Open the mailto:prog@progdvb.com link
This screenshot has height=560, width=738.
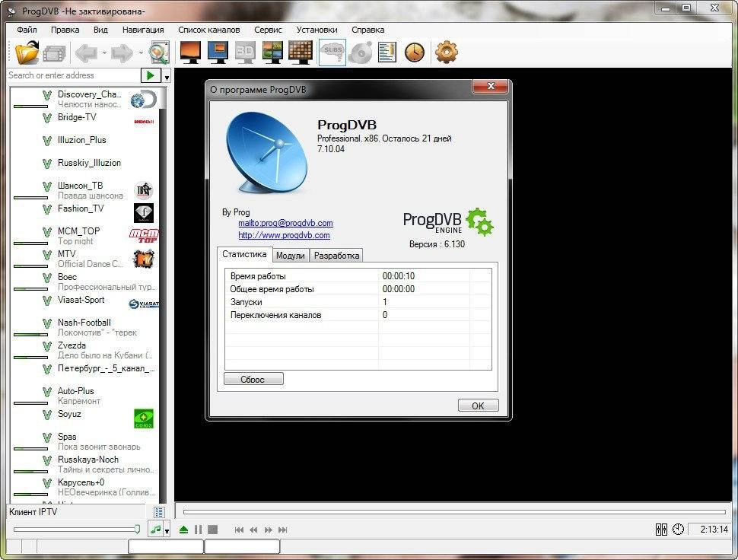point(285,223)
